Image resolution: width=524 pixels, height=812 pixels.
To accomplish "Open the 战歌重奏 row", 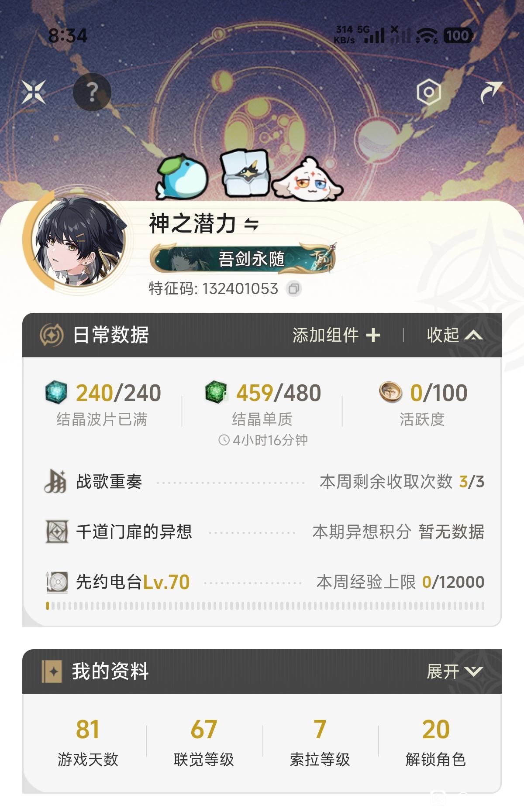I will tap(264, 482).
